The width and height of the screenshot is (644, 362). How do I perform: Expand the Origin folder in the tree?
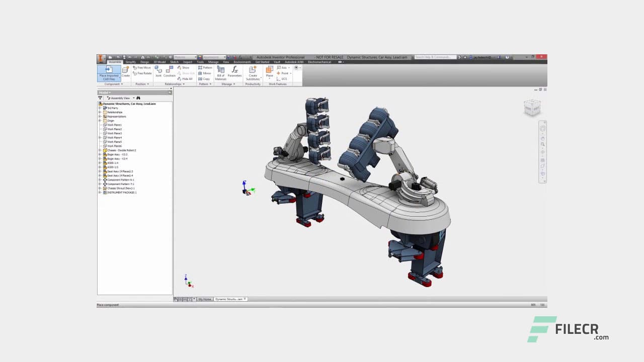coord(100,121)
